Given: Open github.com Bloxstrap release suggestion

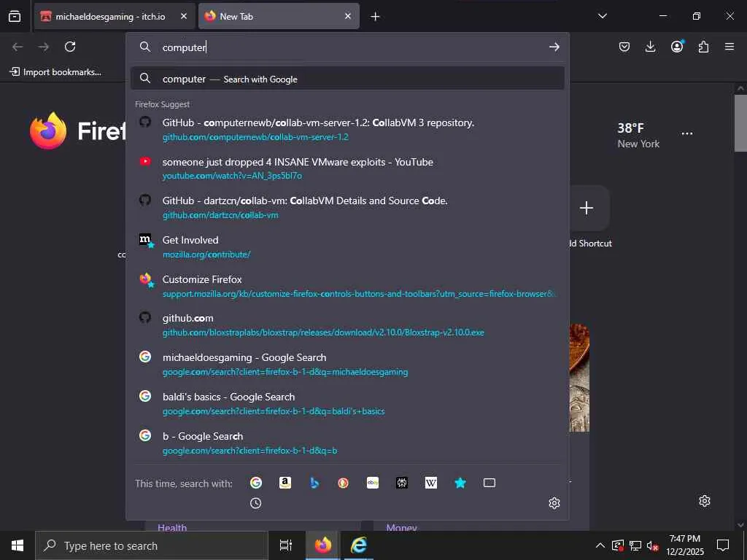Looking at the screenshot, I should click(347, 324).
